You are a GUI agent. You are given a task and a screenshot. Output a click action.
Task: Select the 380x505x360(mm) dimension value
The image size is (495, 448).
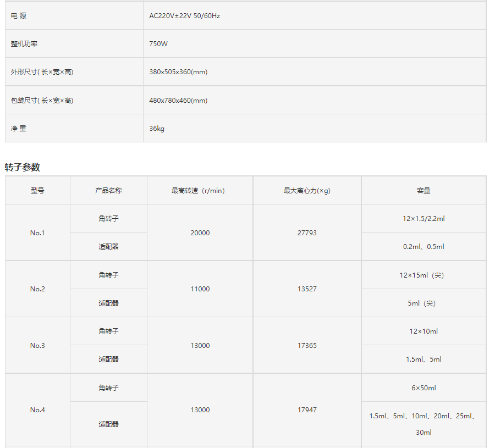point(178,72)
